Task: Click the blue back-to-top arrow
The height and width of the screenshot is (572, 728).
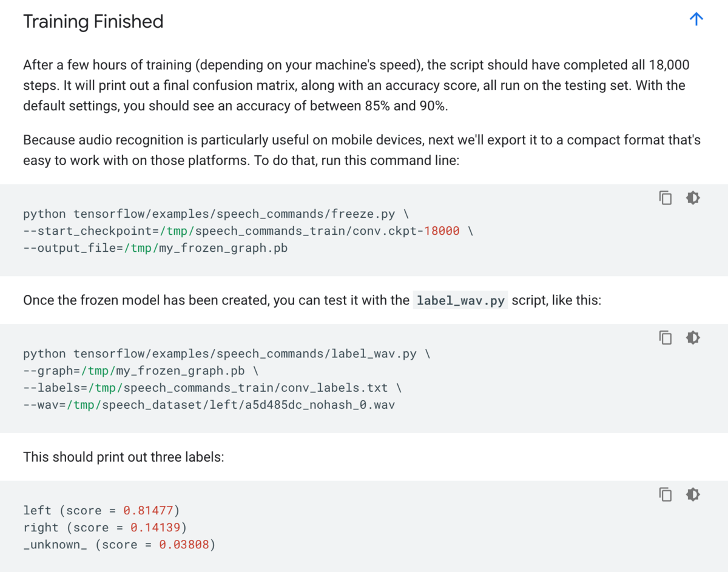Action: pyautogui.click(x=696, y=19)
